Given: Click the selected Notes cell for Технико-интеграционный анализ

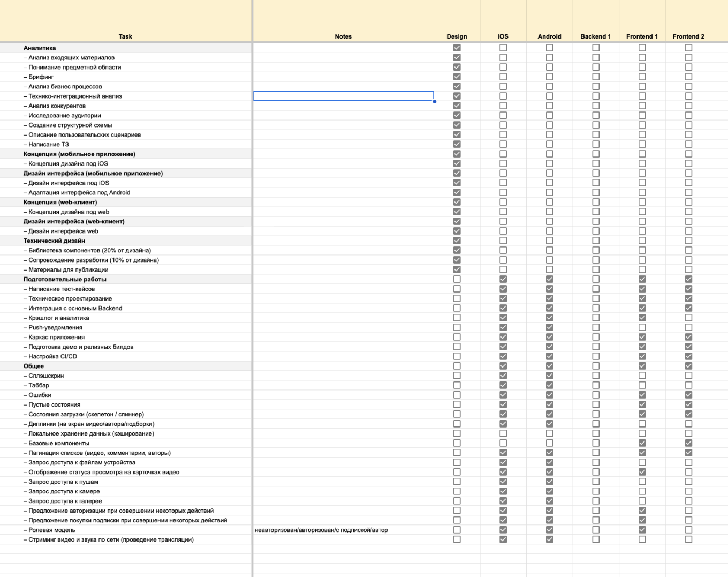Looking at the screenshot, I should (343, 96).
